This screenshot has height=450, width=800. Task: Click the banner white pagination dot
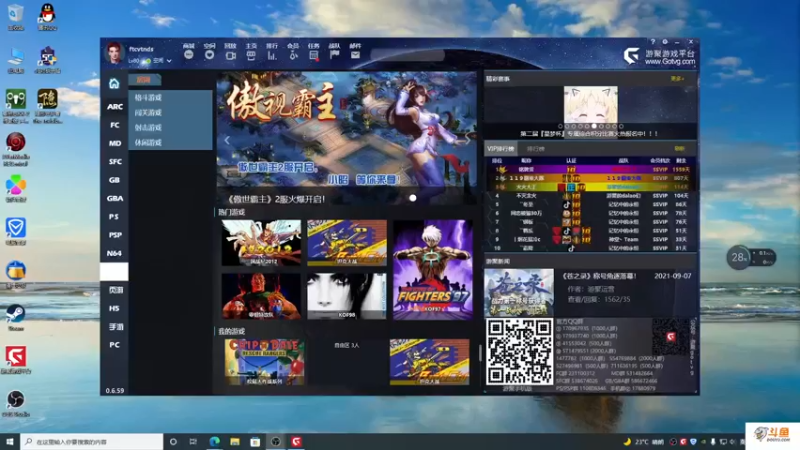(412, 198)
